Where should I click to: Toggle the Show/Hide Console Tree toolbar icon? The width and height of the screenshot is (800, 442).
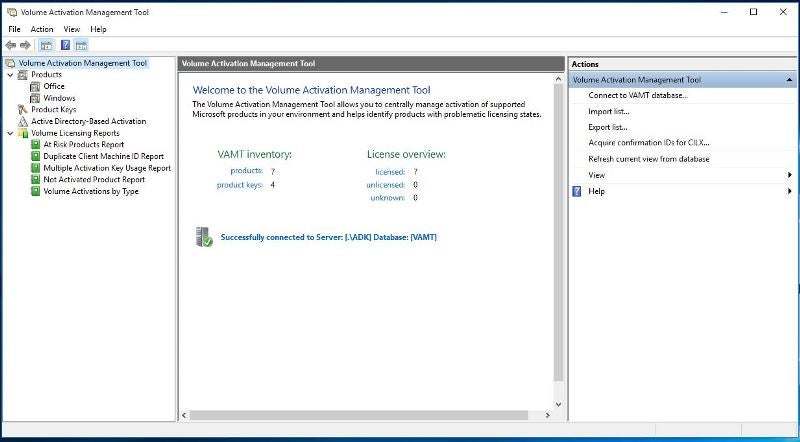(x=46, y=45)
